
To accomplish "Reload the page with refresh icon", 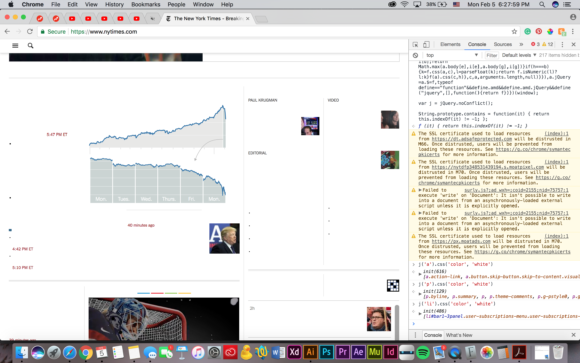I will click(x=30, y=31).
